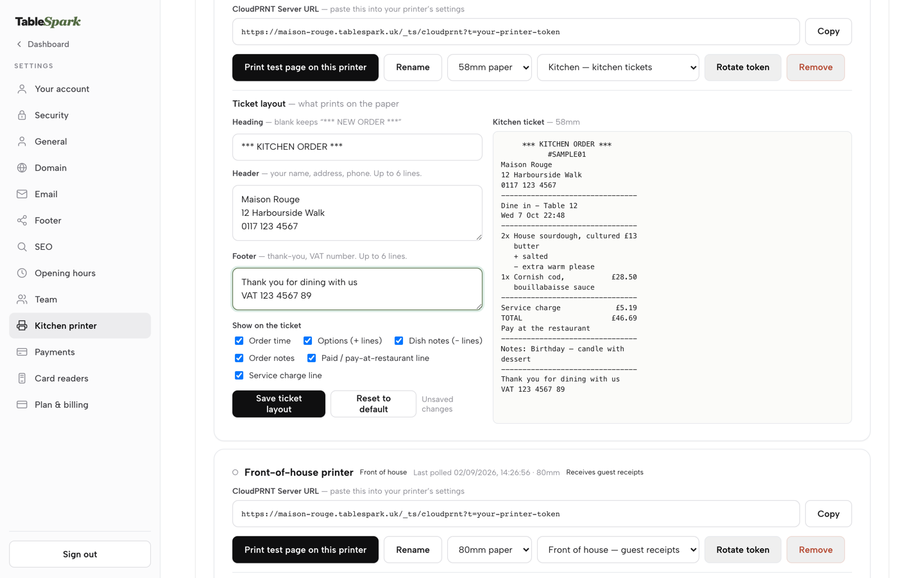Toggle the Options (+ lines) checkbox

click(x=307, y=341)
